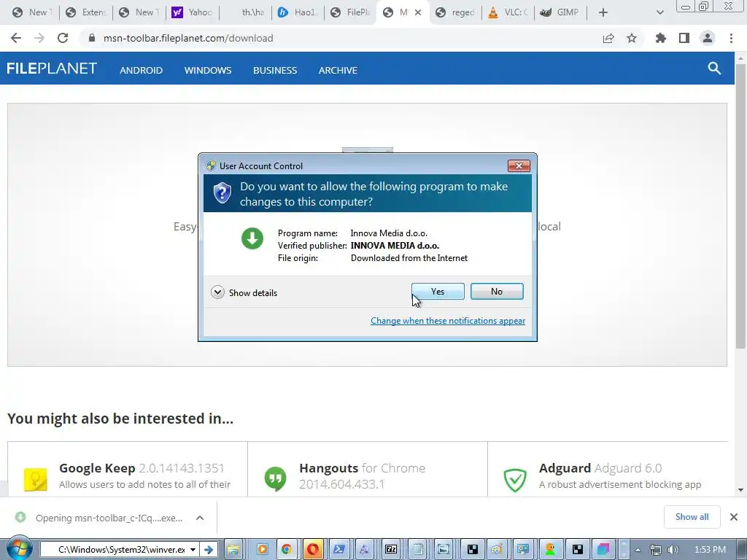Open Change when these notifications appear link

coord(448,321)
